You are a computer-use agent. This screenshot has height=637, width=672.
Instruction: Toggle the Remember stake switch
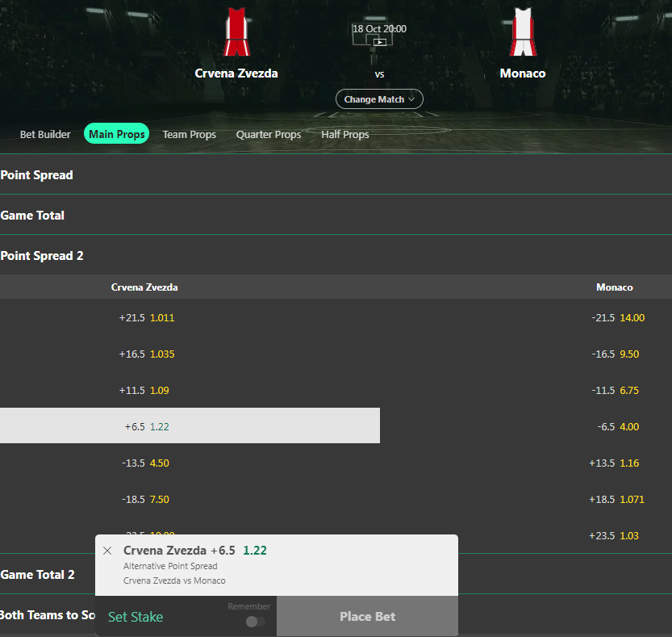coord(256,621)
